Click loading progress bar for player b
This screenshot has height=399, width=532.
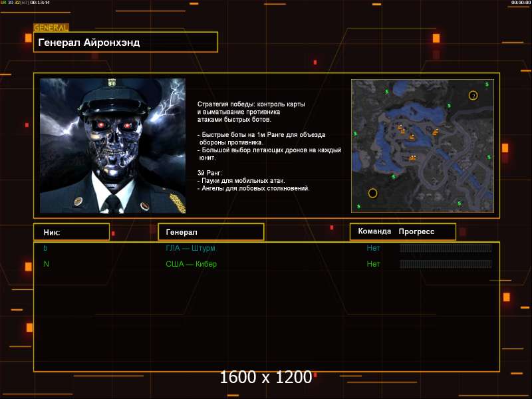click(x=446, y=248)
